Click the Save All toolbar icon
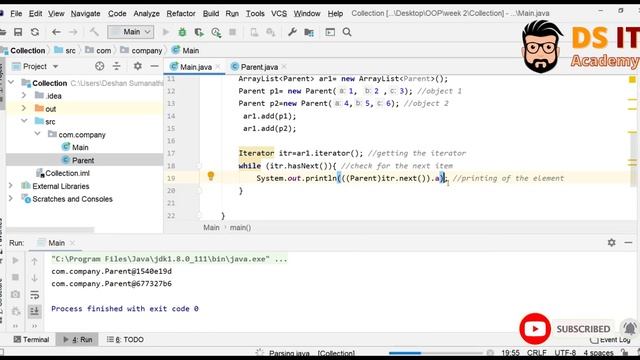Screen dimensions: 640x360 [18, 32]
